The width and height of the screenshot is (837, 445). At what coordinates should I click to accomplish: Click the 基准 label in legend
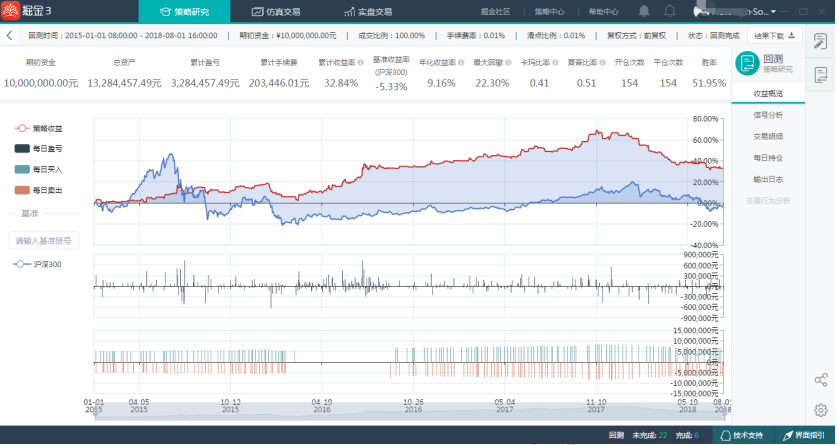[30, 213]
